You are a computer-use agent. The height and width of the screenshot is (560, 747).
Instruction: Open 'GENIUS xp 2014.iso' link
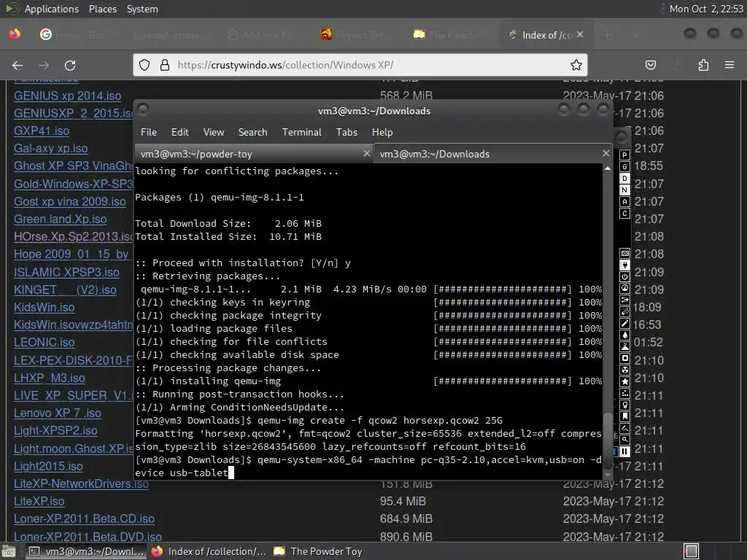click(67, 96)
